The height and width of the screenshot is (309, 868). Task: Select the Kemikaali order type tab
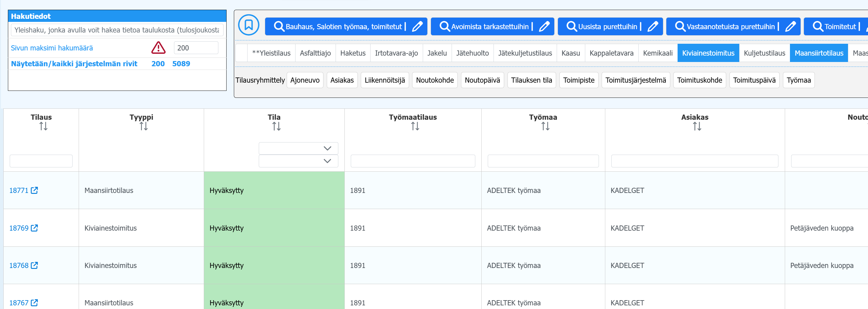(x=658, y=53)
